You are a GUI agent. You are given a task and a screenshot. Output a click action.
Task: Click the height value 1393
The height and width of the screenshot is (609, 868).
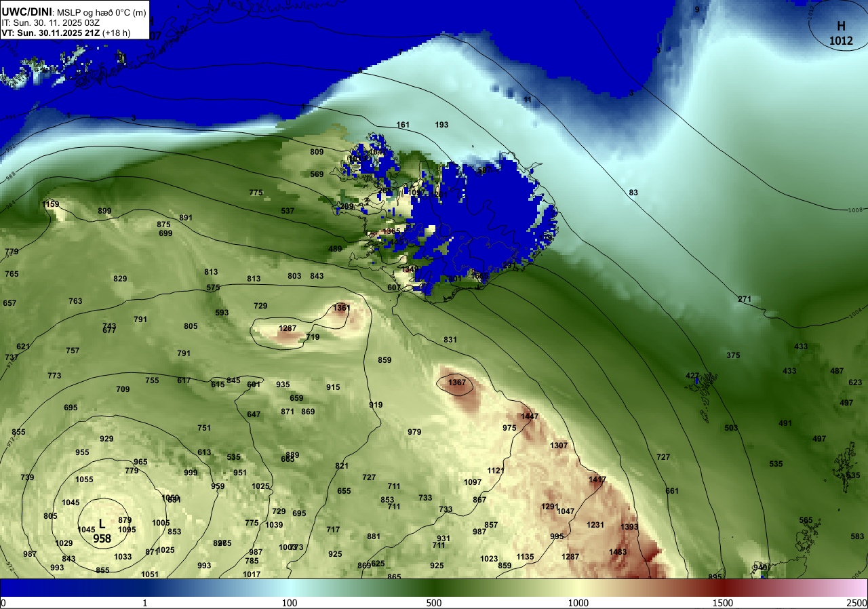tap(629, 527)
